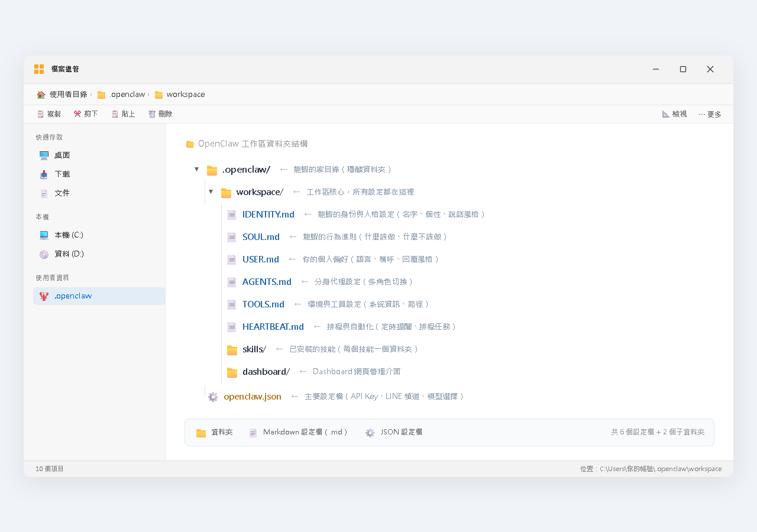Select AGENTS.md in the folder tree
This screenshot has height=532, width=757.
click(267, 281)
